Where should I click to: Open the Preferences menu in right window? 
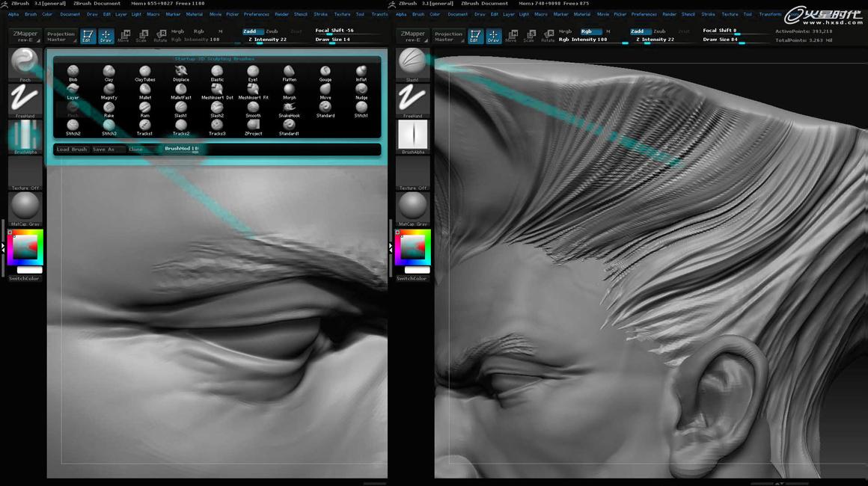[x=644, y=14]
